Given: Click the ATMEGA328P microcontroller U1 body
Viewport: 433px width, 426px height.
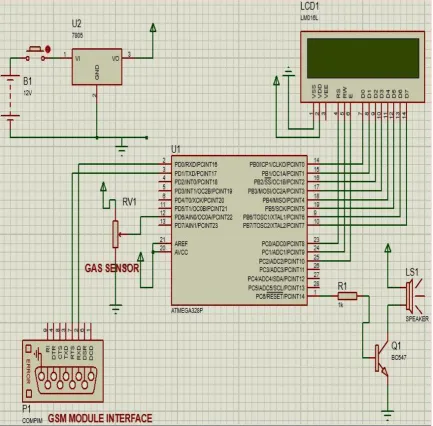Looking at the screenshot, I should pyautogui.click(x=239, y=230).
